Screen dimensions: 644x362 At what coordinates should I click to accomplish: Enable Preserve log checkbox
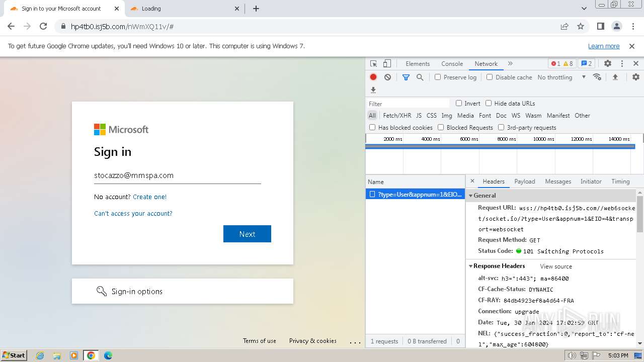point(438,77)
